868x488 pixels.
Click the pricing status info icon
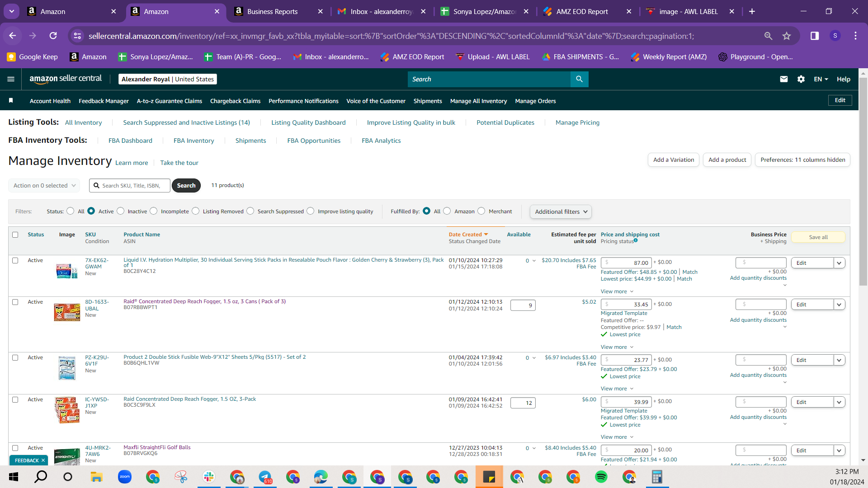(636, 240)
